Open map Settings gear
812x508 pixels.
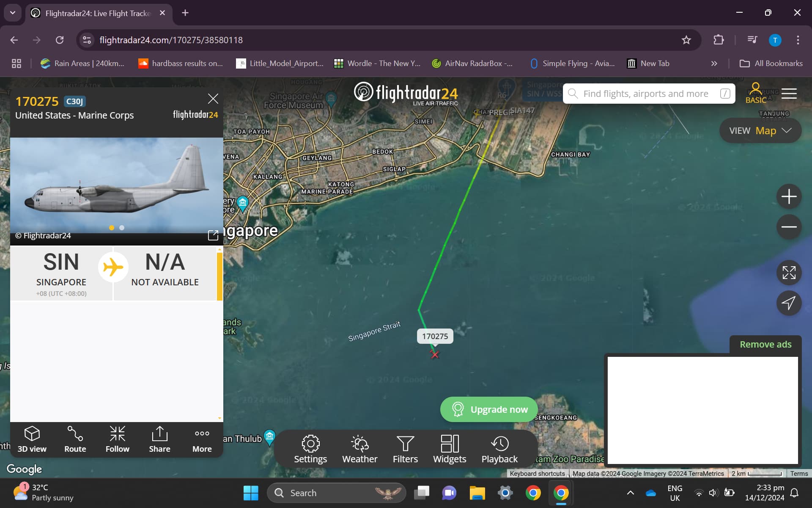coord(310,449)
